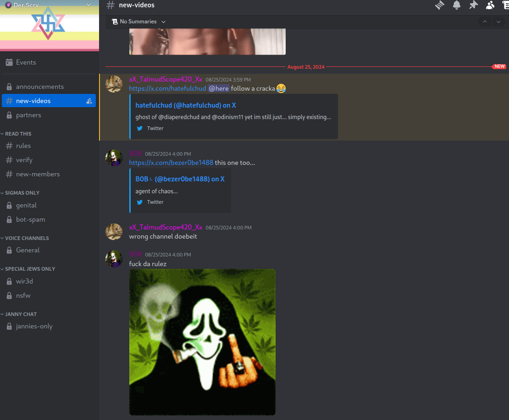Open hatefulchud on X embed title
This screenshot has height=420, width=509.
pyautogui.click(x=186, y=105)
